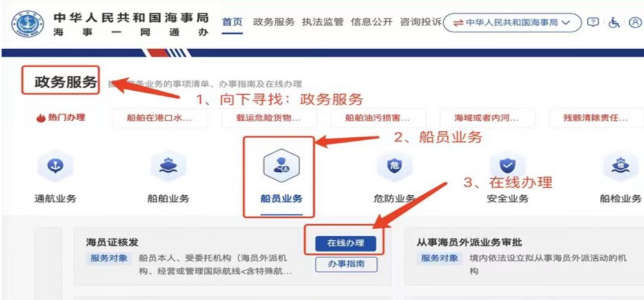Open hot item 载运危险货物...
The width and height of the screenshot is (644, 300).
click(x=269, y=119)
